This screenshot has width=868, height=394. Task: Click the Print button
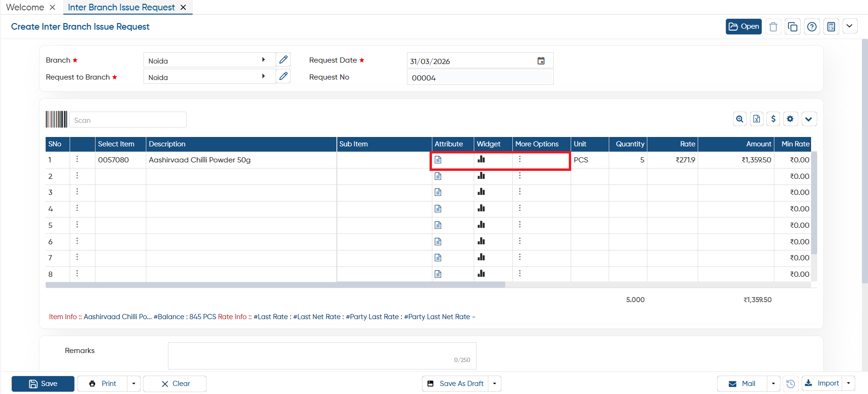point(103,384)
